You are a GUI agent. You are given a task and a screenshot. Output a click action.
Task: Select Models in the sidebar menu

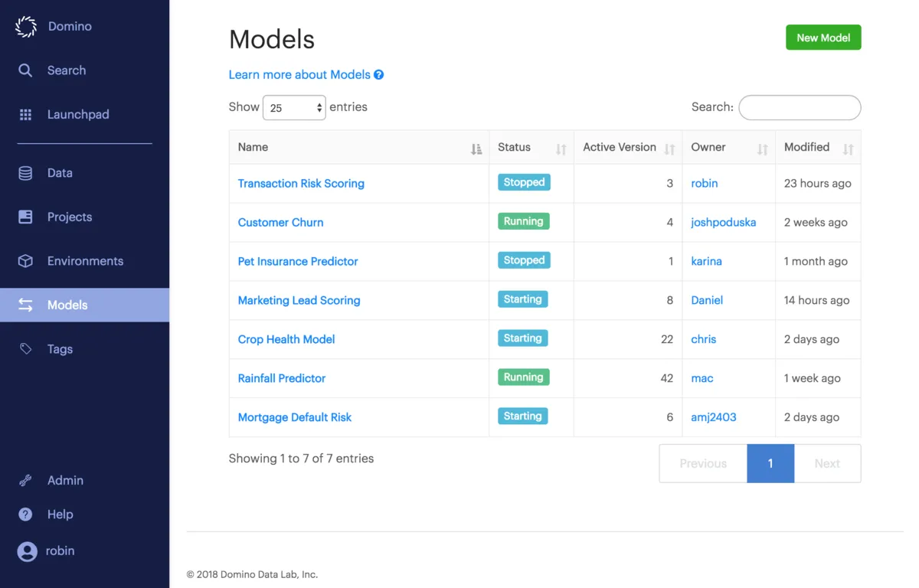pos(67,305)
